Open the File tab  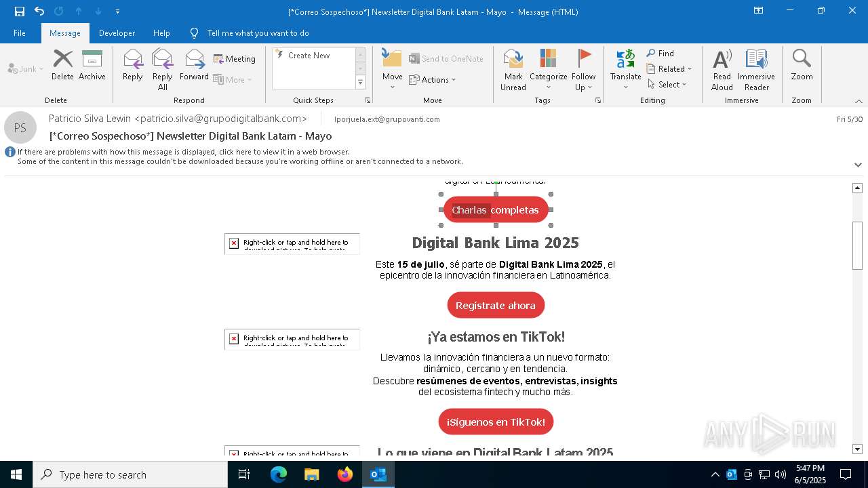(x=20, y=33)
